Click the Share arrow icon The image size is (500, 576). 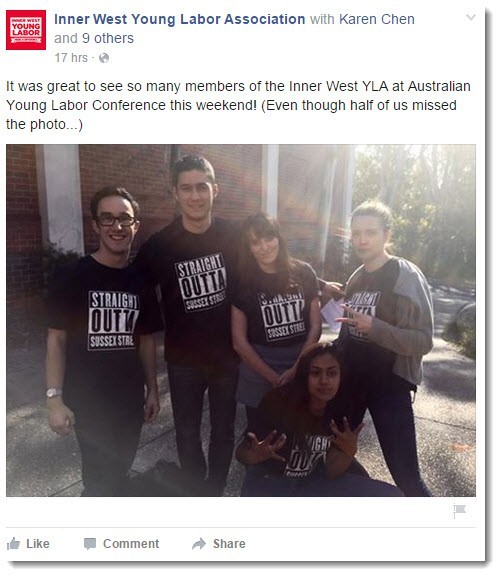pyautogui.click(x=199, y=544)
